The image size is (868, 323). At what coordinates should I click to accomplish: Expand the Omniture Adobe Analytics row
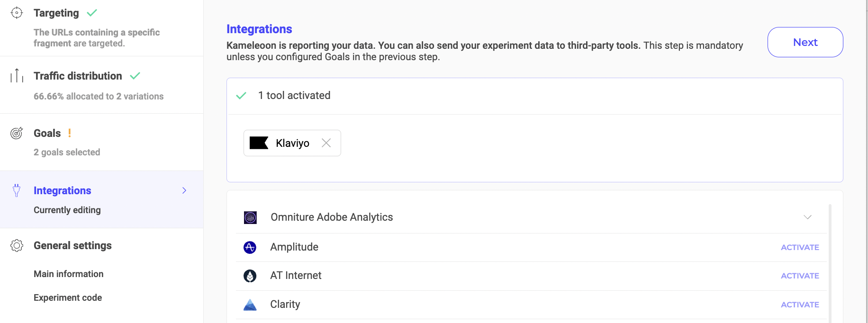[x=807, y=217]
